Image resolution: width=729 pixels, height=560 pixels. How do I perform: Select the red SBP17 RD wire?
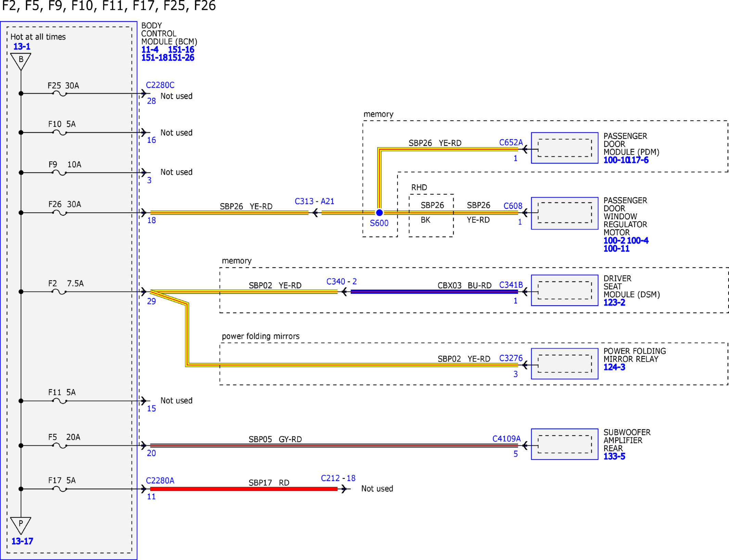(x=244, y=489)
